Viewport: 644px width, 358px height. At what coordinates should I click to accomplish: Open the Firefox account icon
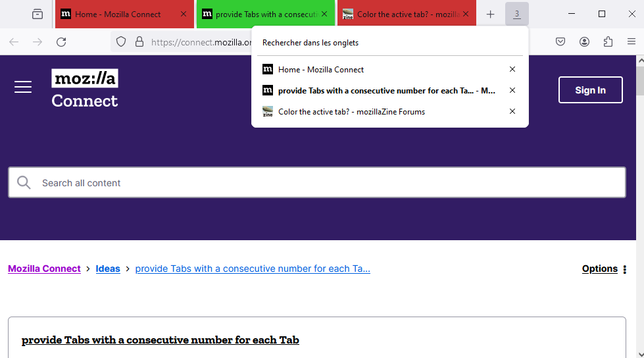pyautogui.click(x=584, y=42)
